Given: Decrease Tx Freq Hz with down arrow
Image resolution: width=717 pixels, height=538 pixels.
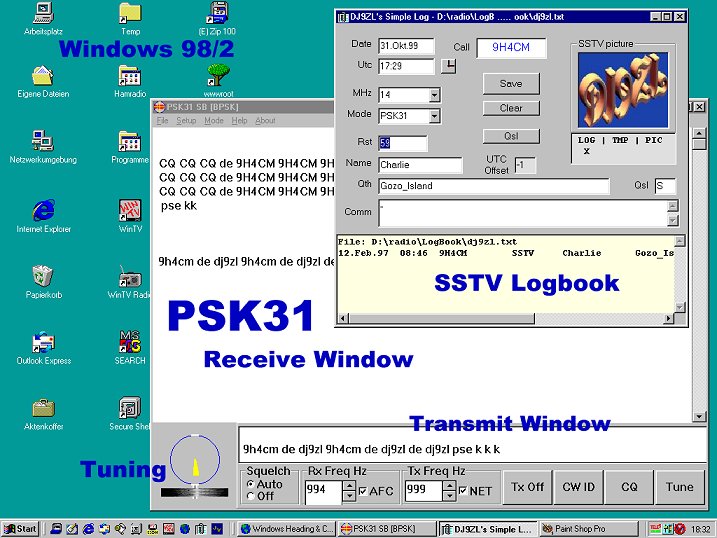Looking at the screenshot, I should pos(449,496).
